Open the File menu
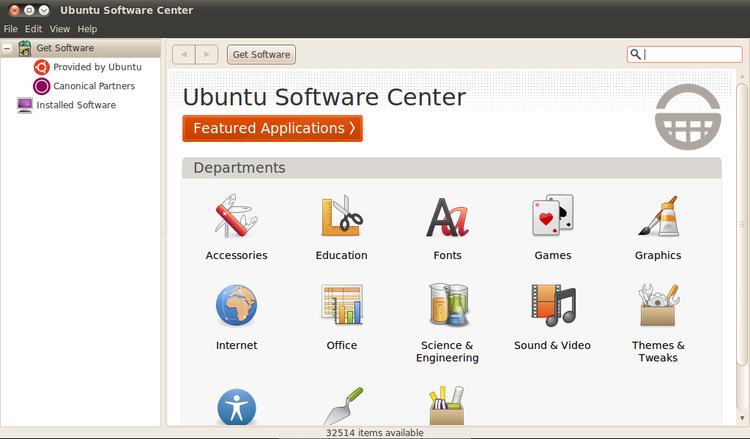This screenshot has height=439, width=750. click(11, 29)
